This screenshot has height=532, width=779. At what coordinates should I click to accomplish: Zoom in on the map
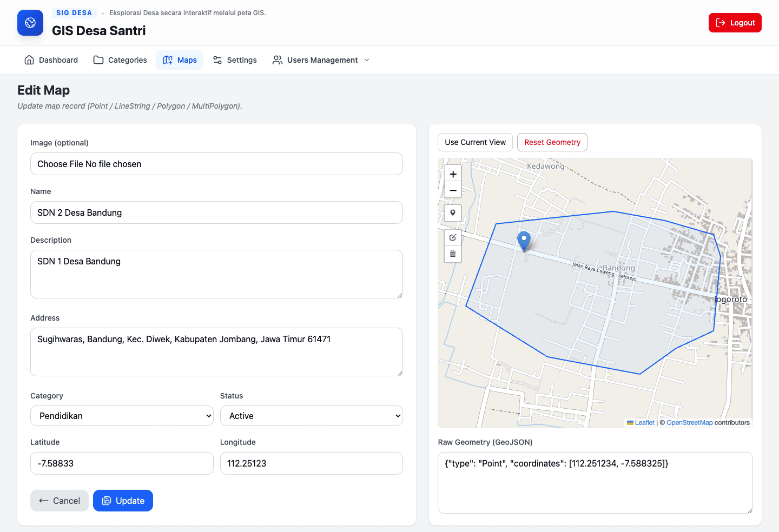pos(453,174)
